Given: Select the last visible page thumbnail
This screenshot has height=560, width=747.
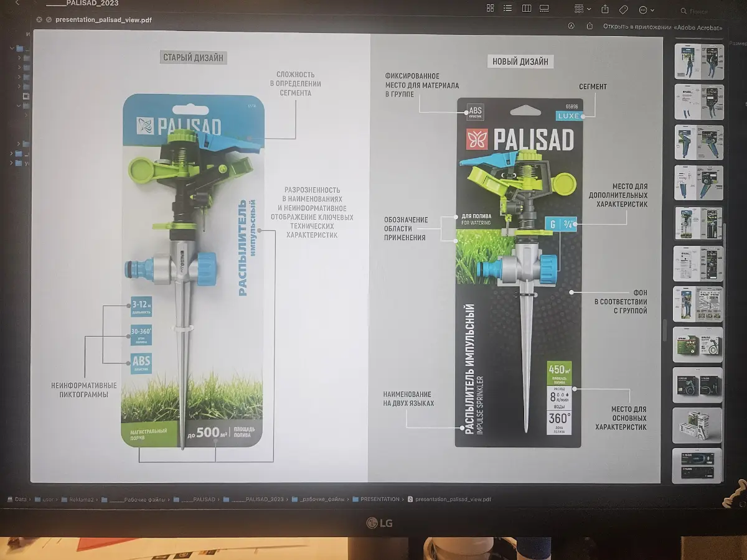Looking at the screenshot, I should [698, 465].
